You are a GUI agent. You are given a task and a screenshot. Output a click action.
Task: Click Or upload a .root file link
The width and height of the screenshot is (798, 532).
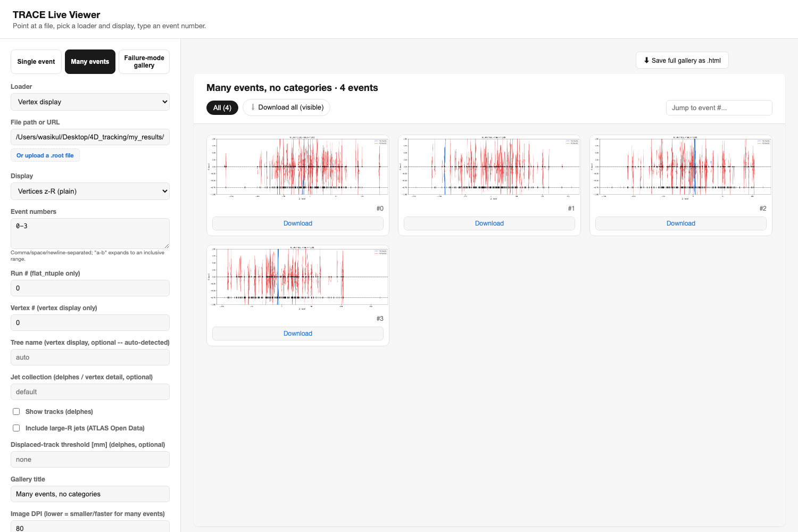coord(45,155)
